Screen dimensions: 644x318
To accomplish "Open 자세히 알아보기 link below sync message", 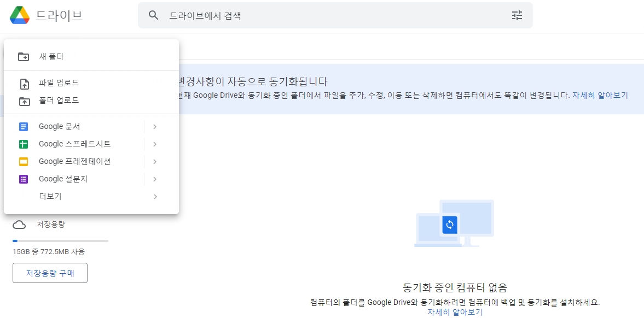I will (x=455, y=312).
